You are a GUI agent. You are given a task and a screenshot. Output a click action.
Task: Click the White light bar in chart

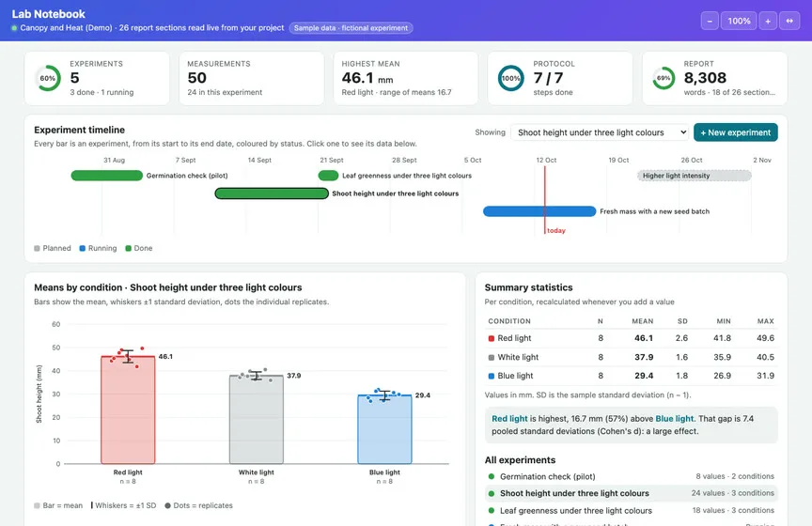point(257,419)
